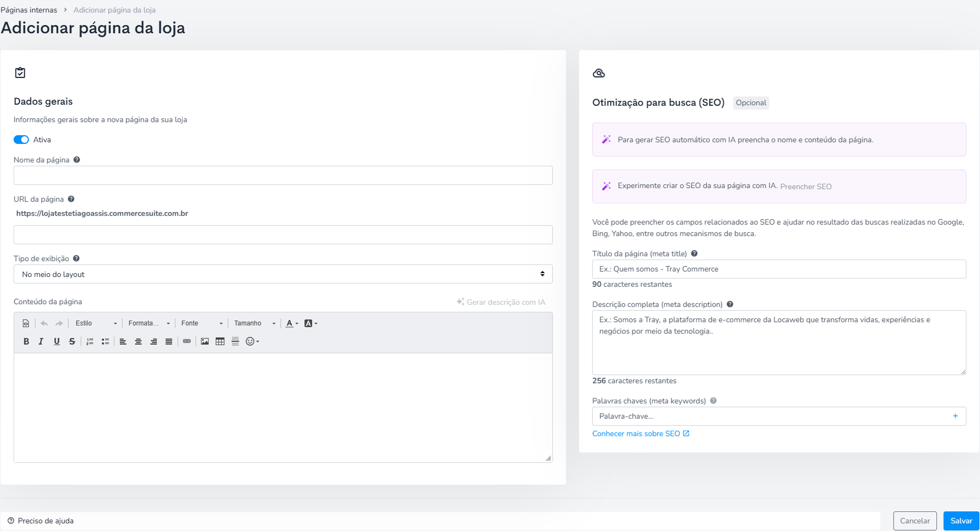980x531 pixels.
Task: Toggle strikethrough formatting
Action: [x=72, y=341]
